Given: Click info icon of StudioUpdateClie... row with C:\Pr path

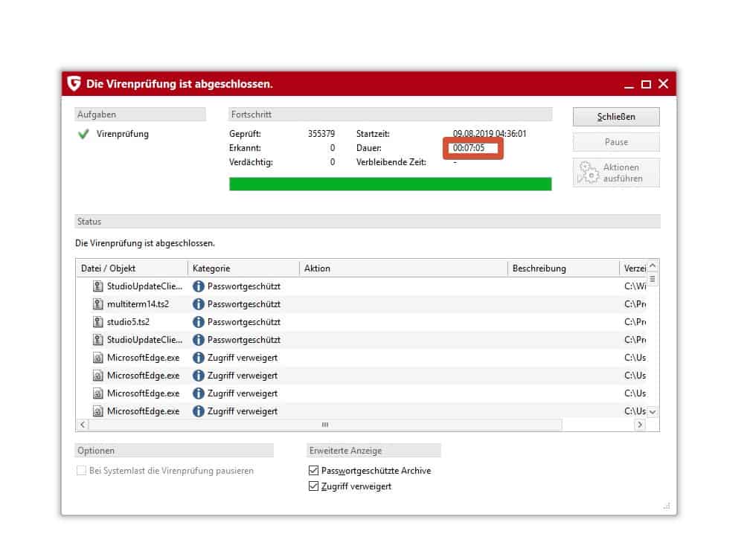Looking at the screenshot, I should click(x=199, y=340).
